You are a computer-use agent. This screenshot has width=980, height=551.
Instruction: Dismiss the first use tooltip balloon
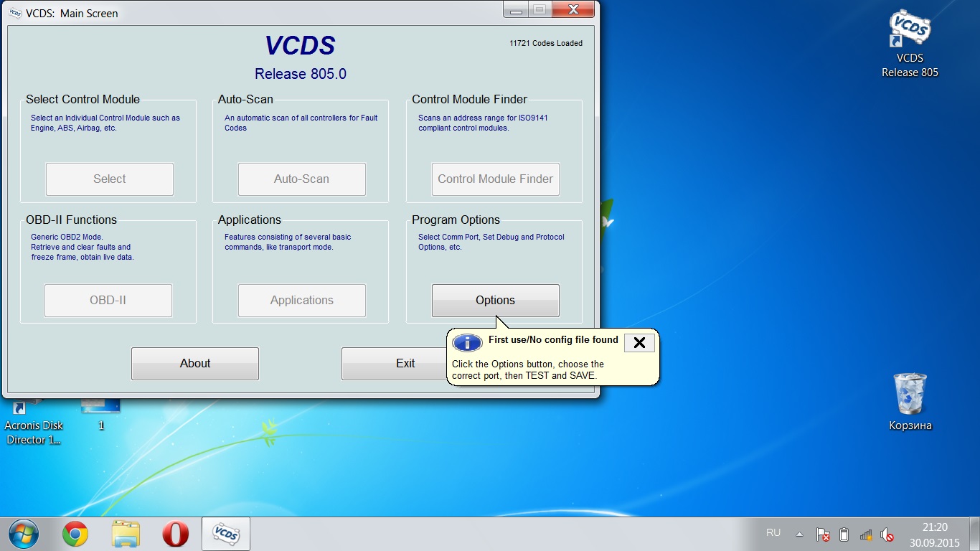pos(639,343)
